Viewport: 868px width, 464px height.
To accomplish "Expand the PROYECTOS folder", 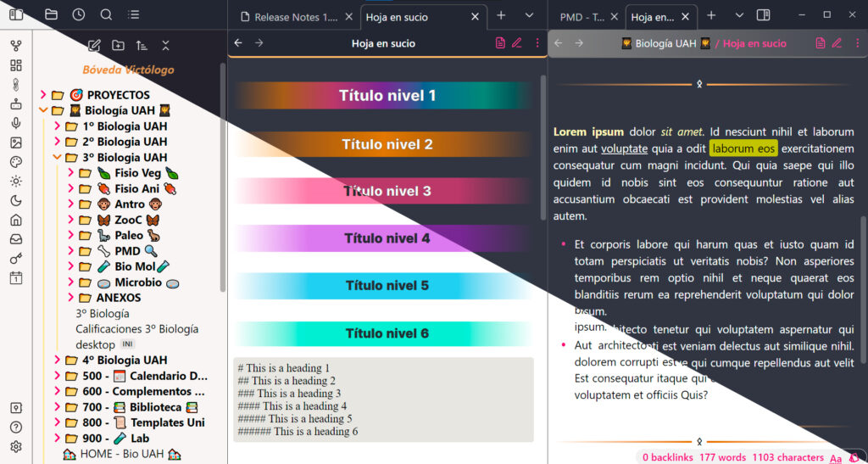I will point(43,95).
